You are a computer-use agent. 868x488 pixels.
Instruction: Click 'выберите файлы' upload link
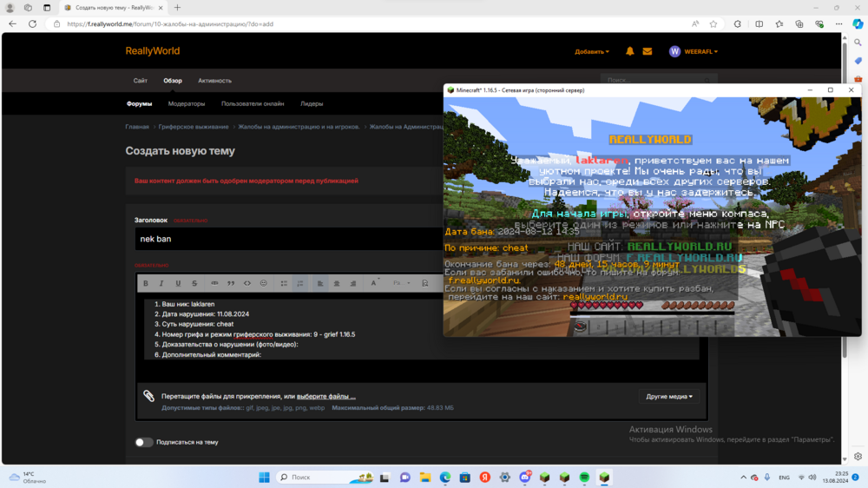click(326, 396)
